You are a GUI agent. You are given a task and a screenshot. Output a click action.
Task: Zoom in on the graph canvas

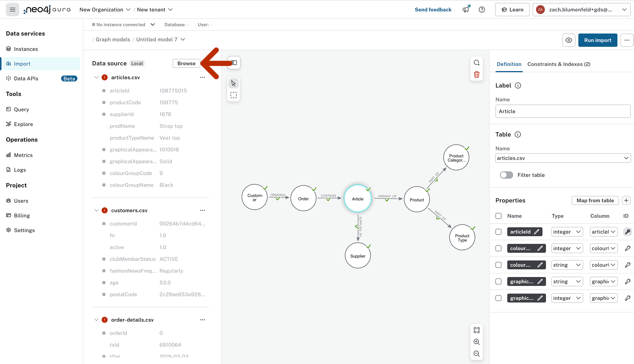[x=476, y=342]
